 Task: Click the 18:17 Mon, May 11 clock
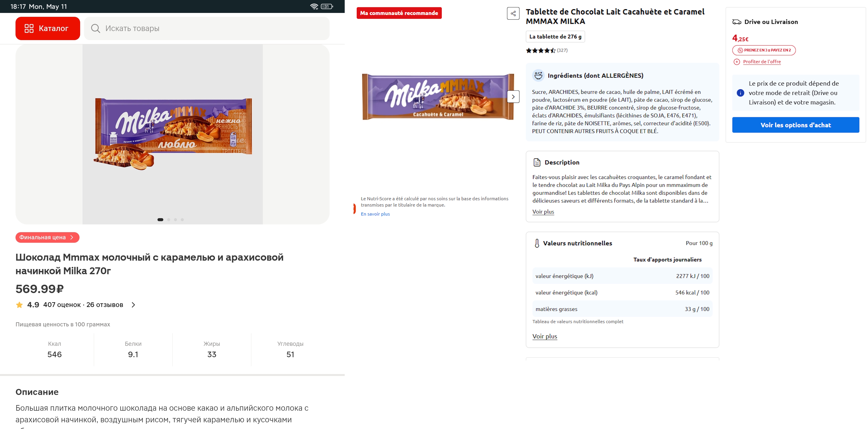pyautogui.click(x=39, y=6)
